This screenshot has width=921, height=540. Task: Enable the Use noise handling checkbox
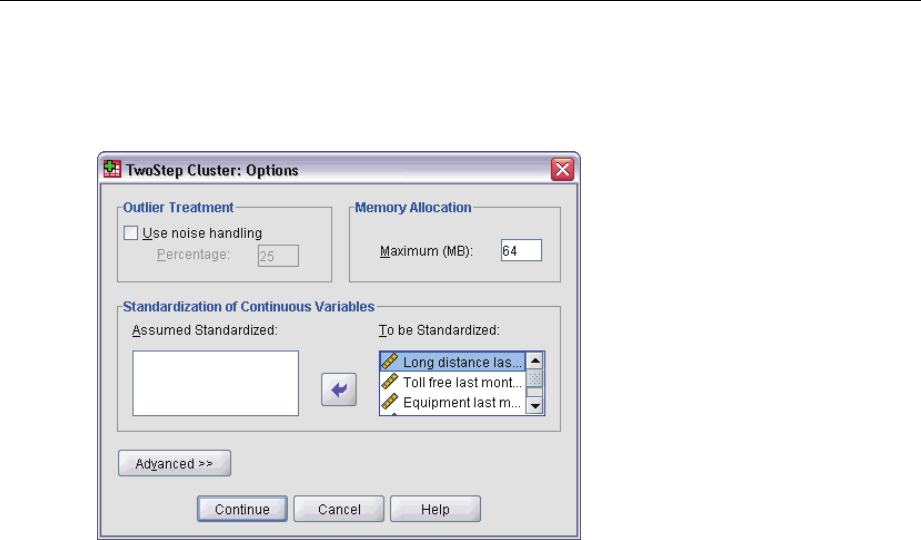click(x=131, y=233)
